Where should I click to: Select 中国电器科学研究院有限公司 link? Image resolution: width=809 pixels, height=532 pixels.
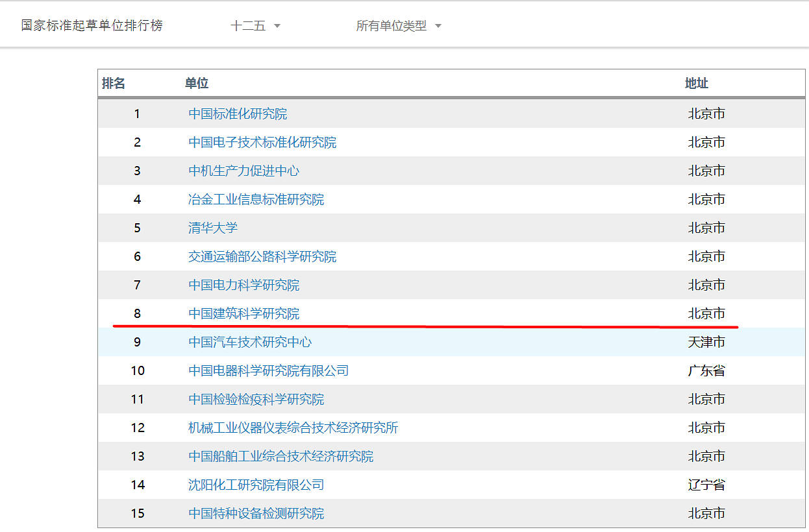coord(268,370)
